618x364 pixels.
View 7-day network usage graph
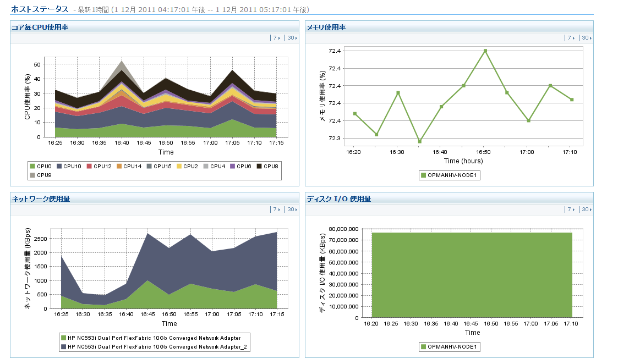(x=276, y=209)
